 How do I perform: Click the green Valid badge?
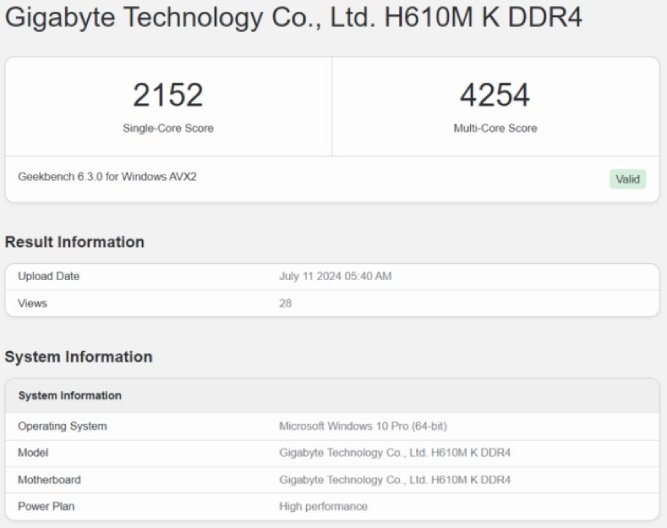[627, 179]
